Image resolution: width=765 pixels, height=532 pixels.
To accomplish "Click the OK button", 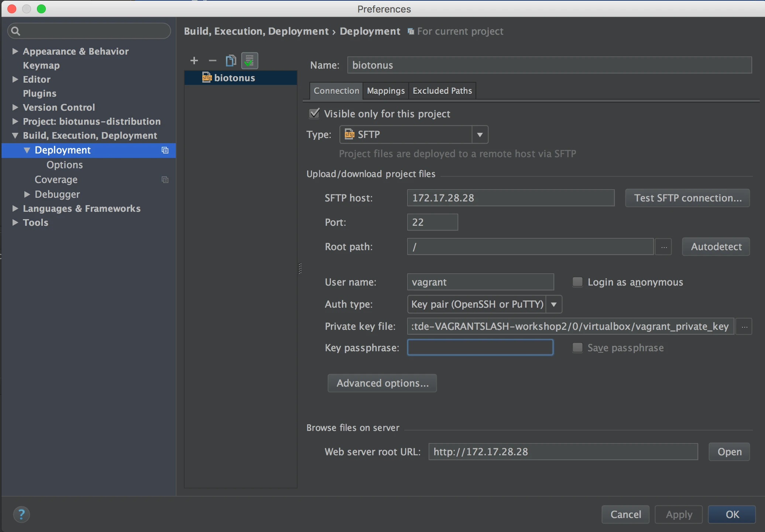I will [732, 515].
